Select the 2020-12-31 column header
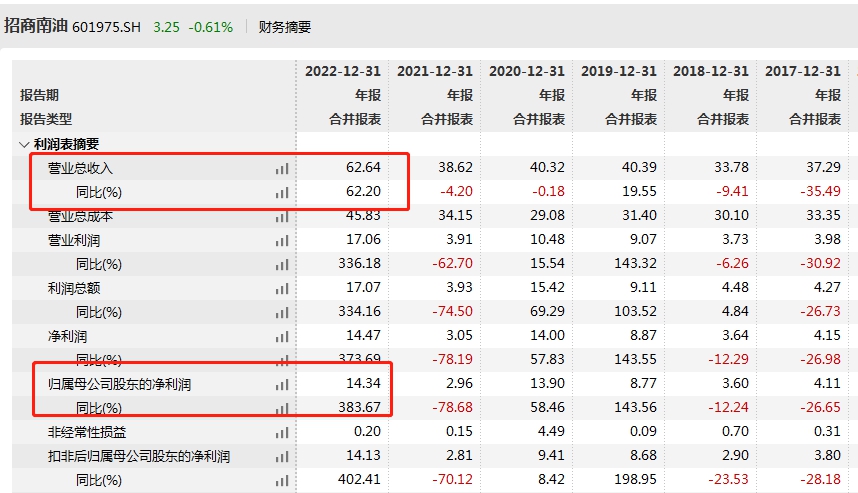The width and height of the screenshot is (858, 493). 526,71
